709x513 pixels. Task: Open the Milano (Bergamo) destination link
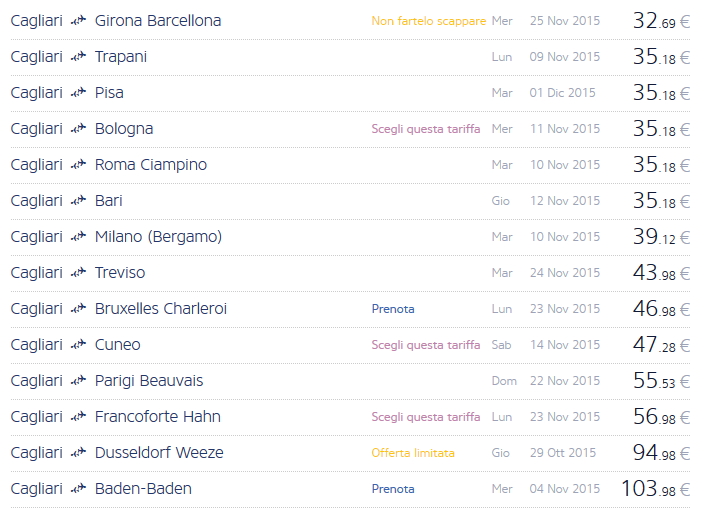[158, 237]
